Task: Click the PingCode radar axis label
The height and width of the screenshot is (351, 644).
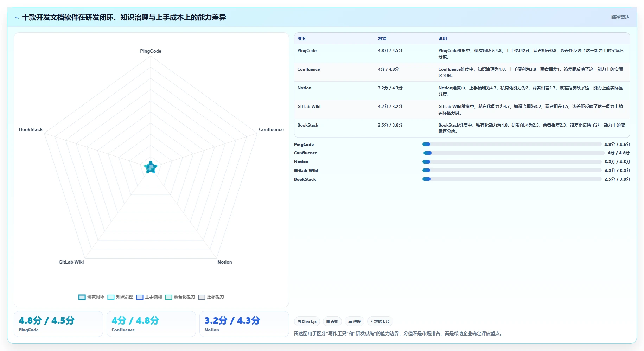Action: pyautogui.click(x=151, y=51)
